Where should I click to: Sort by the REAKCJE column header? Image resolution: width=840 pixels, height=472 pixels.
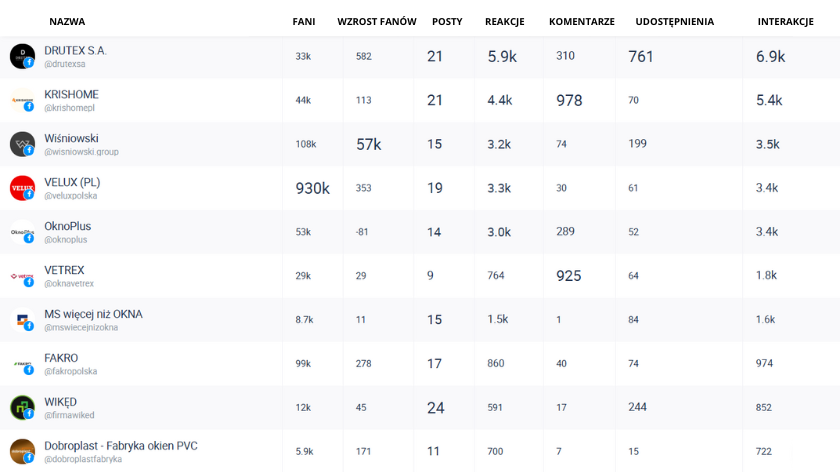pyautogui.click(x=505, y=21)
